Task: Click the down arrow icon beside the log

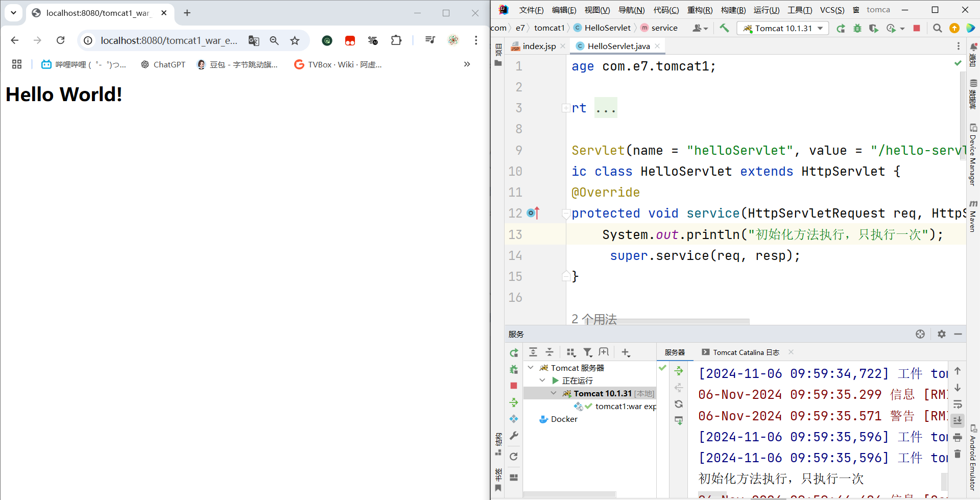Action: pyautogui.click(x=958, y=388)
